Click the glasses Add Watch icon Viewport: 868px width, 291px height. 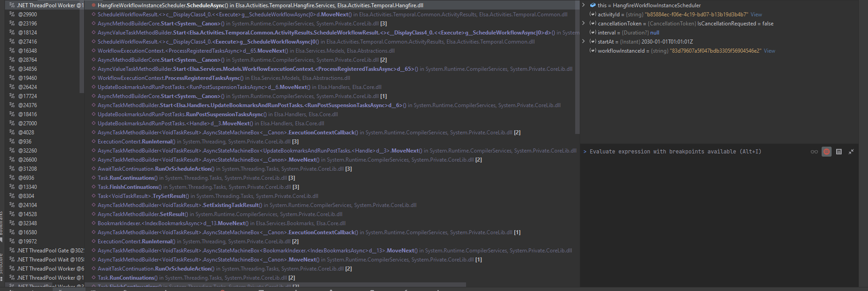(814, 152)
